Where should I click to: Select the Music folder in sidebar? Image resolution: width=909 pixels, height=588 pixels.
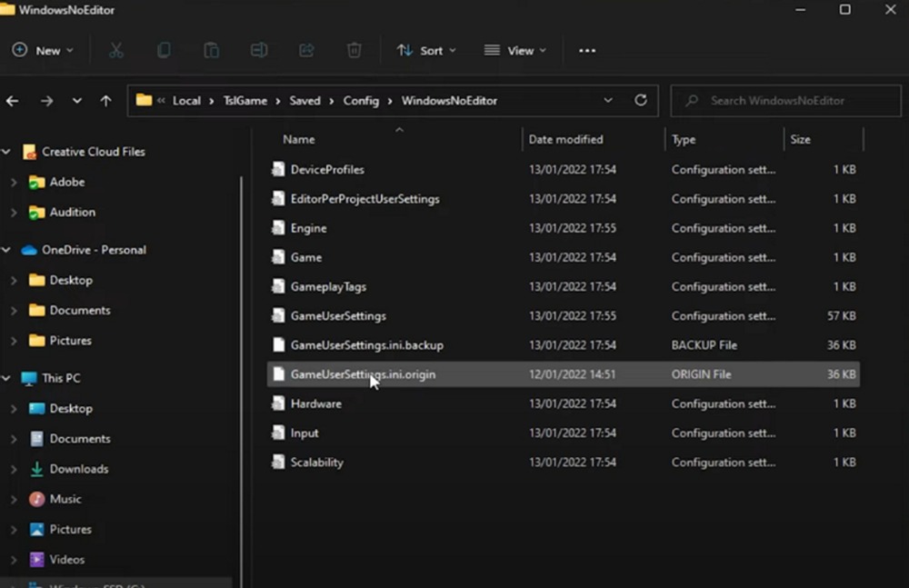coord(55,499)
